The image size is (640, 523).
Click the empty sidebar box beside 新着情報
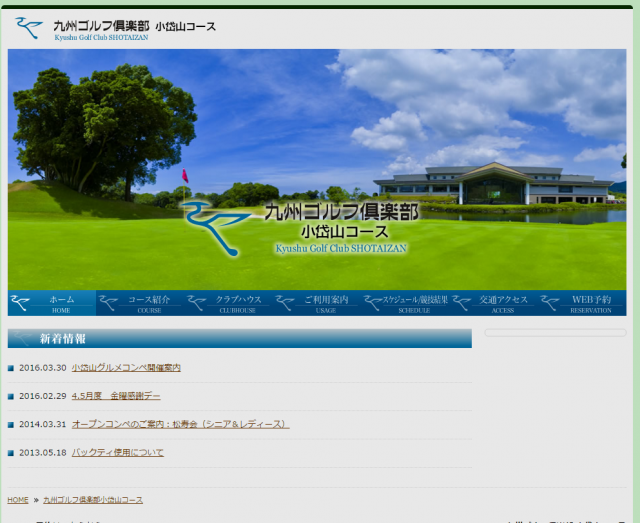pyautogui.click(x=555, y=333)
